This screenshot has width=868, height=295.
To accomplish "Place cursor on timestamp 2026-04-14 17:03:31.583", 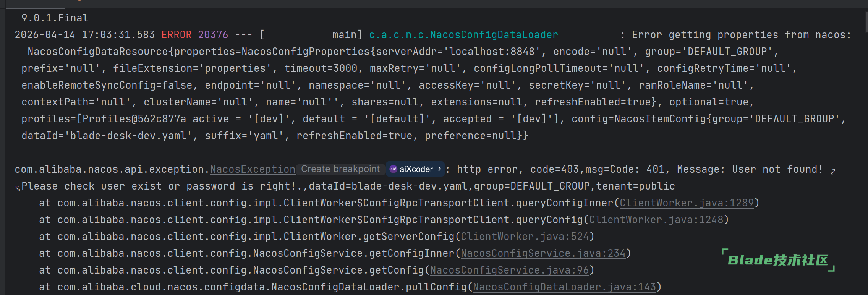I will pos(84,35).
